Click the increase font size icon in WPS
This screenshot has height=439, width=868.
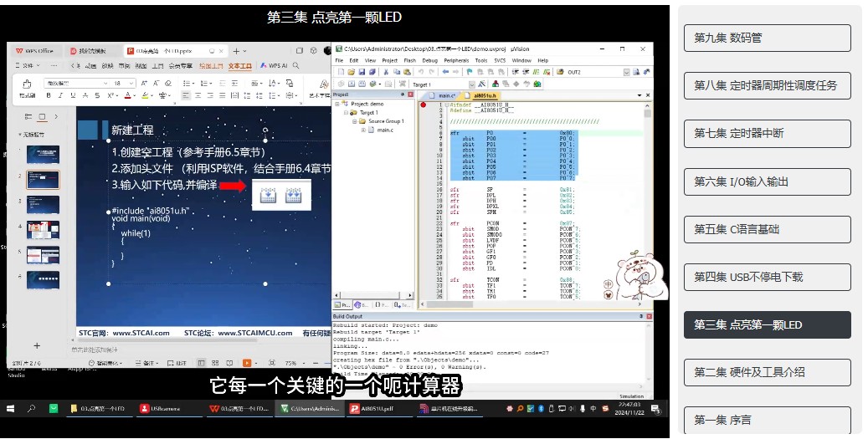tap(144, 83)
